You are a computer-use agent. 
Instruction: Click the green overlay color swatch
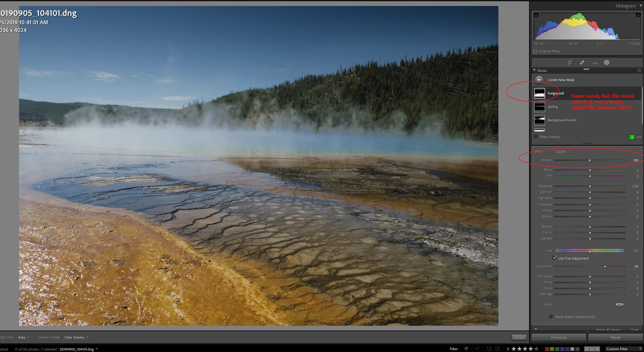tap(632, 137)
